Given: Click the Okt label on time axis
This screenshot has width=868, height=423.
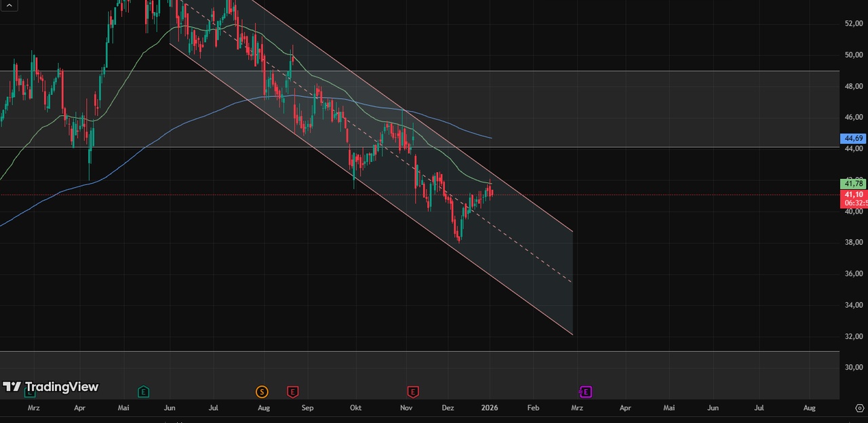Looking at the screenshot, I should [355, 408].
